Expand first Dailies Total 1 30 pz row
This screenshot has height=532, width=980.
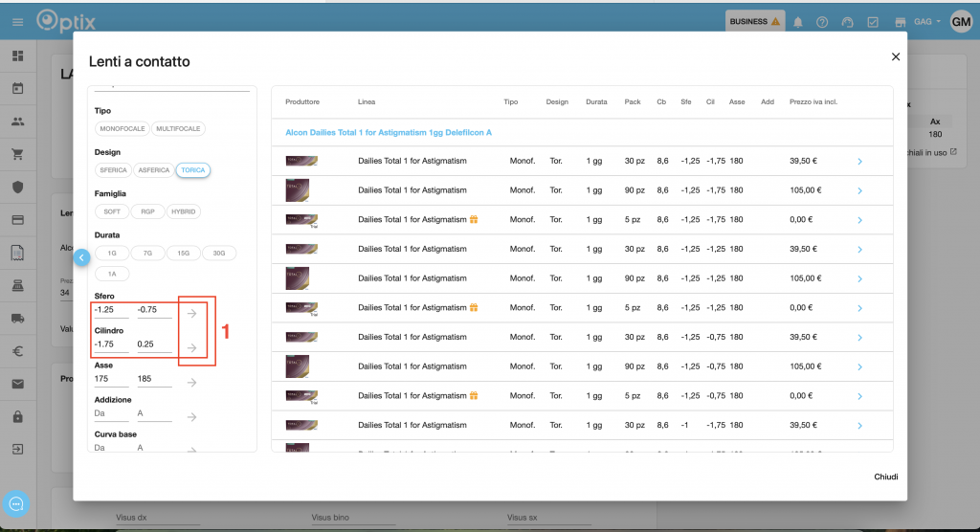[x=859, y=162]
